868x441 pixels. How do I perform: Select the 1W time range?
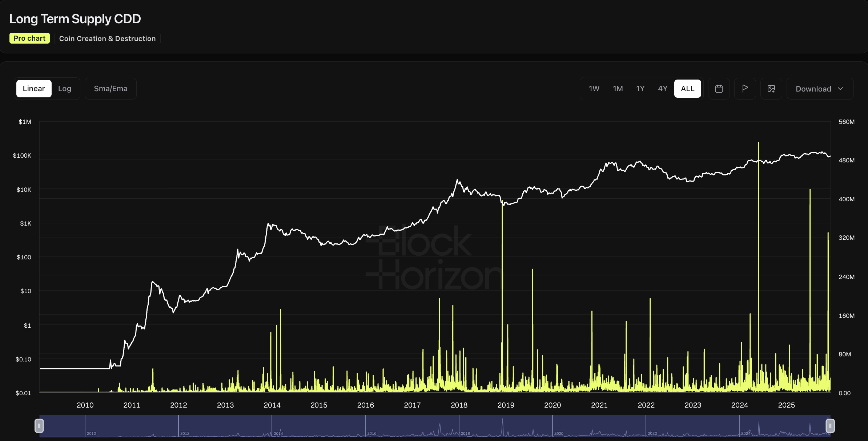tap(594, 89)
